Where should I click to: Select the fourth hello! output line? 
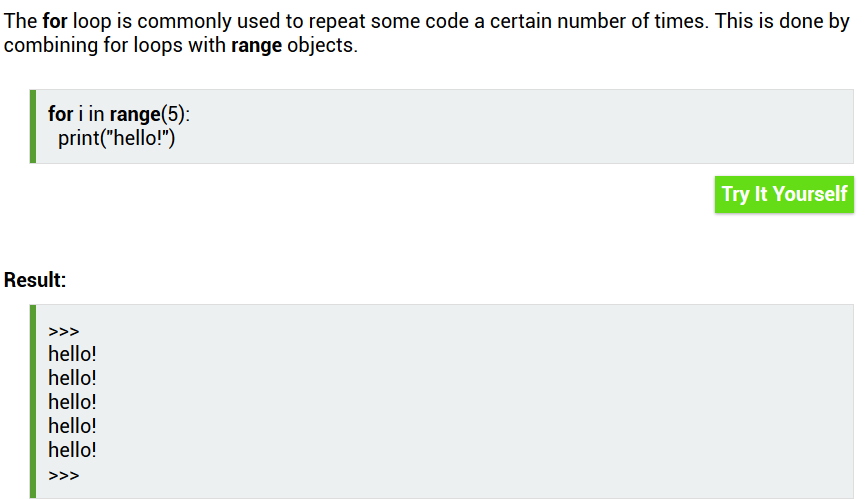[x=72, y=426]
